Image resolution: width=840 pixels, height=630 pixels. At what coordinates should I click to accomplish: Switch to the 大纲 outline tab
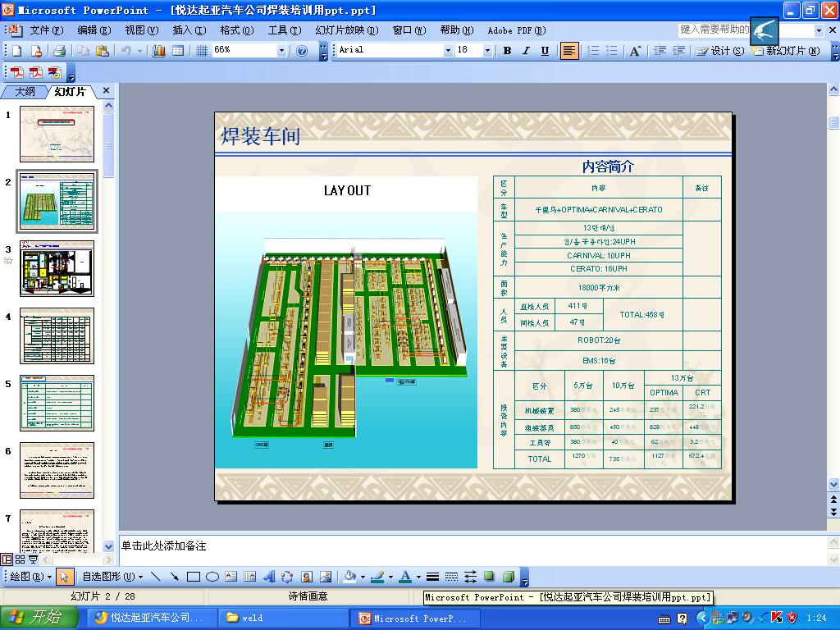25,92
